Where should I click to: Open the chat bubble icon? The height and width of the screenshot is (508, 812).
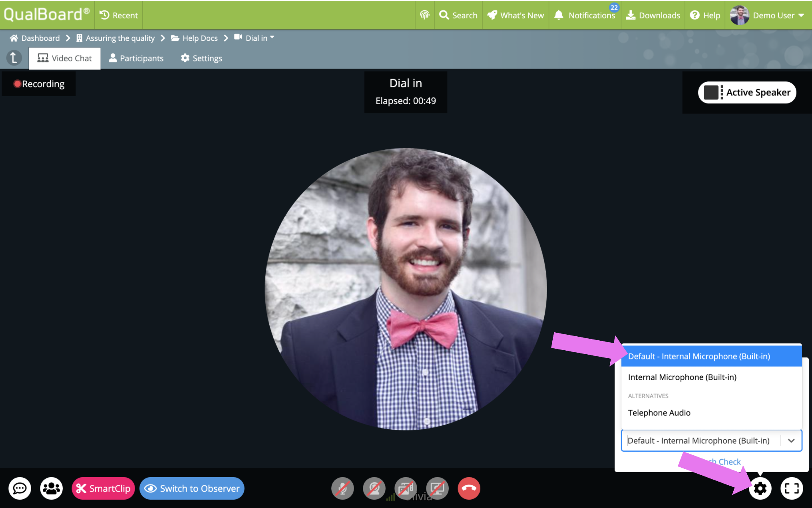(x=20, y=488)
